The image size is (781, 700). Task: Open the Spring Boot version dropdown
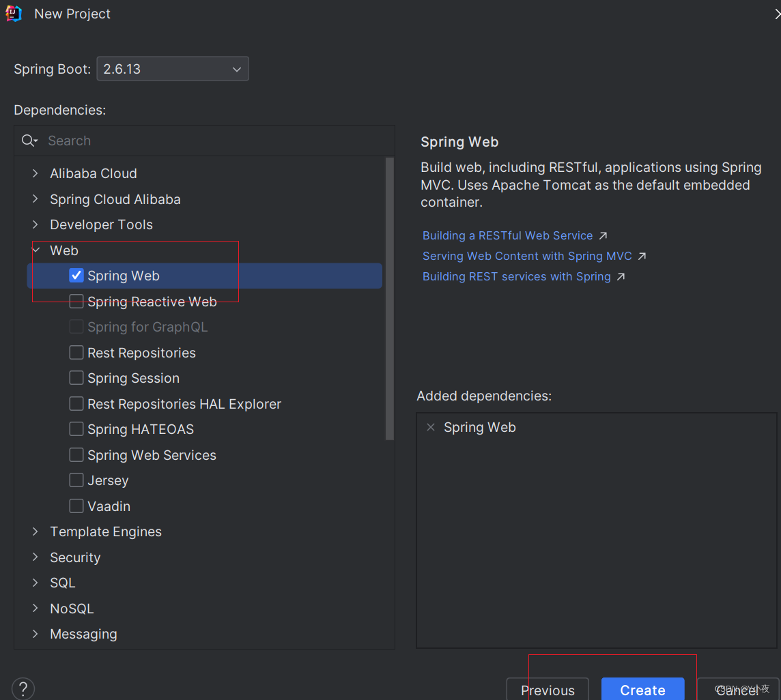[x=172, y=69]
